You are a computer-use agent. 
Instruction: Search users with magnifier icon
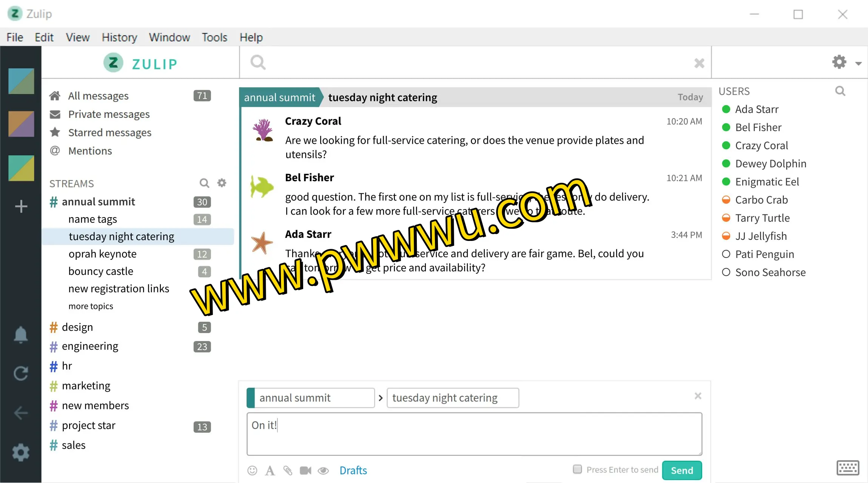(x=840, y=91)
